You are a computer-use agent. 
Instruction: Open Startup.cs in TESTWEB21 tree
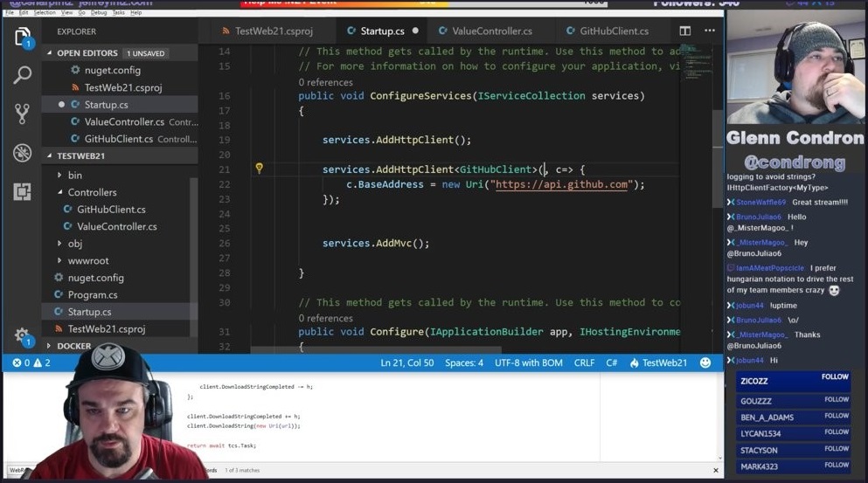116,312
